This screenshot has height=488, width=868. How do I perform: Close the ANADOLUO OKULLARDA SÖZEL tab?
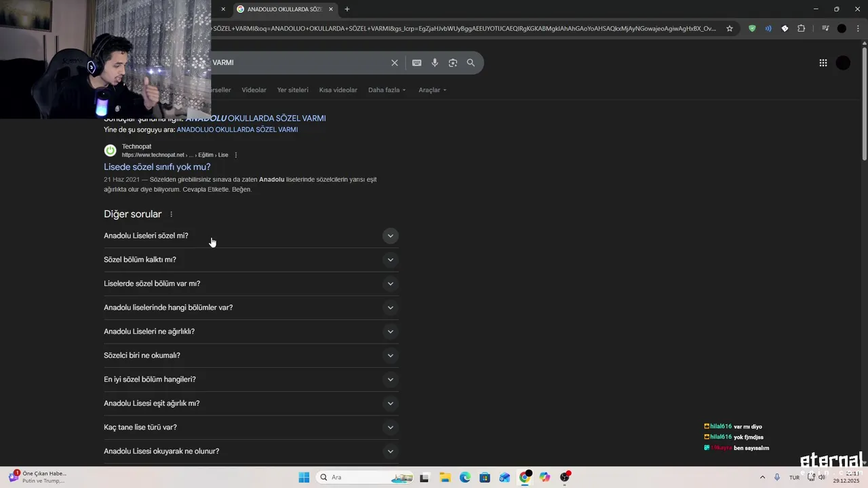(x=331, y=9)
